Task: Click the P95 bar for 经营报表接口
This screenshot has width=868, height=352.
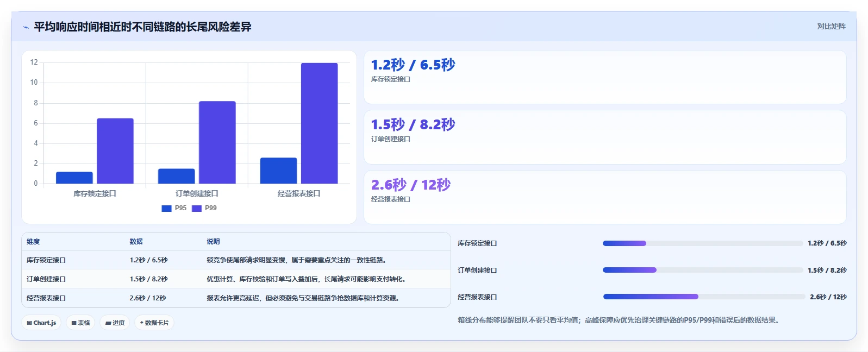Action: click(x=278, y=171)
